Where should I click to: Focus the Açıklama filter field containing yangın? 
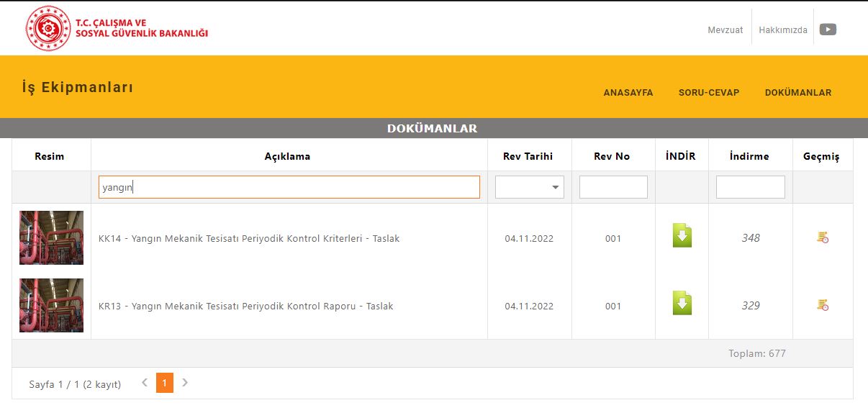click(289, 187)
